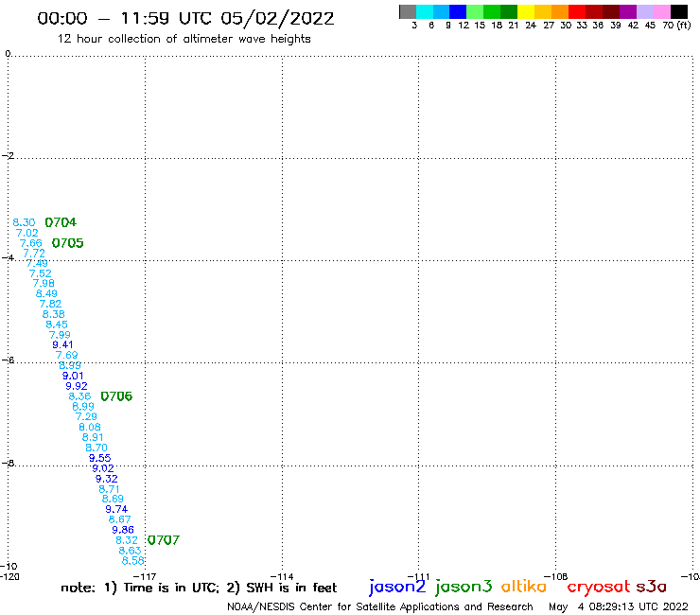This screenshot has width=700, height=615.
Task: Select the altika legend label
Action: (x=524, y=586)
